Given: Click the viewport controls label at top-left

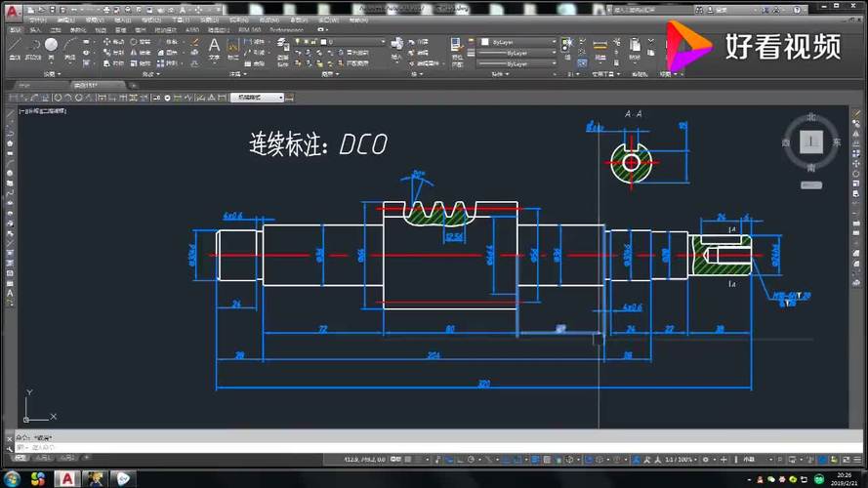Looking at the screenshot, I should click(43, 111).
